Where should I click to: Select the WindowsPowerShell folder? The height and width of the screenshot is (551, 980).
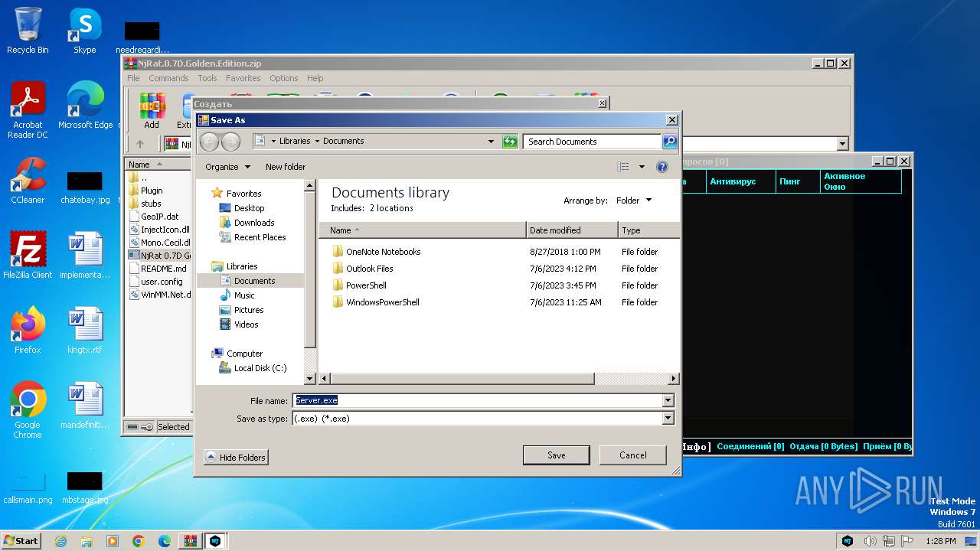pos(382,302)
